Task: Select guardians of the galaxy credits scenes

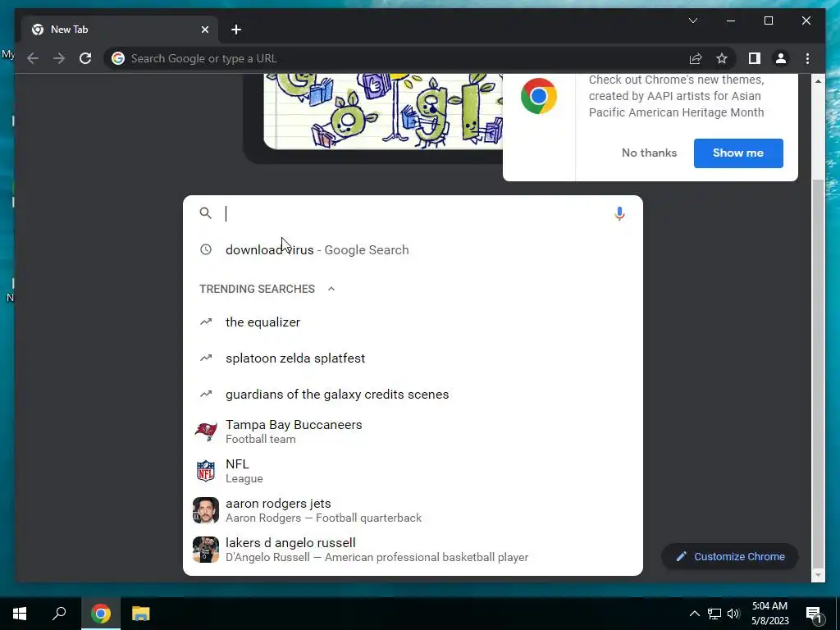Action: 413,395
